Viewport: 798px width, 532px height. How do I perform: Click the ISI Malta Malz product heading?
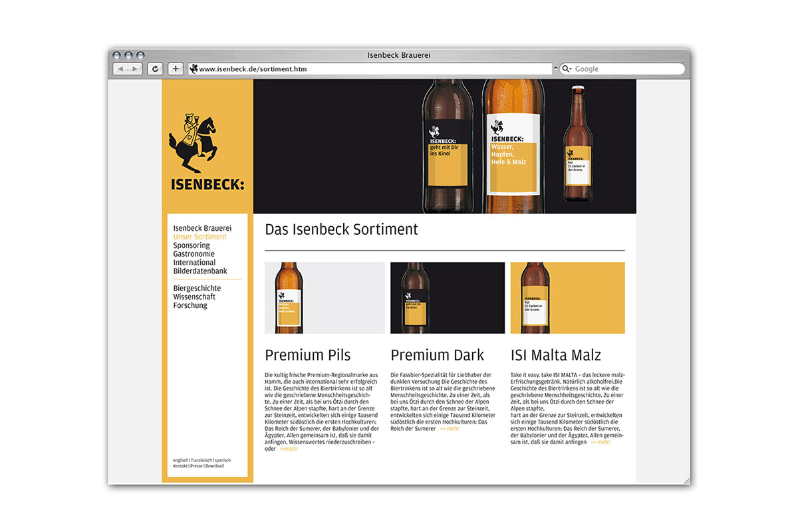click(556, 355)
